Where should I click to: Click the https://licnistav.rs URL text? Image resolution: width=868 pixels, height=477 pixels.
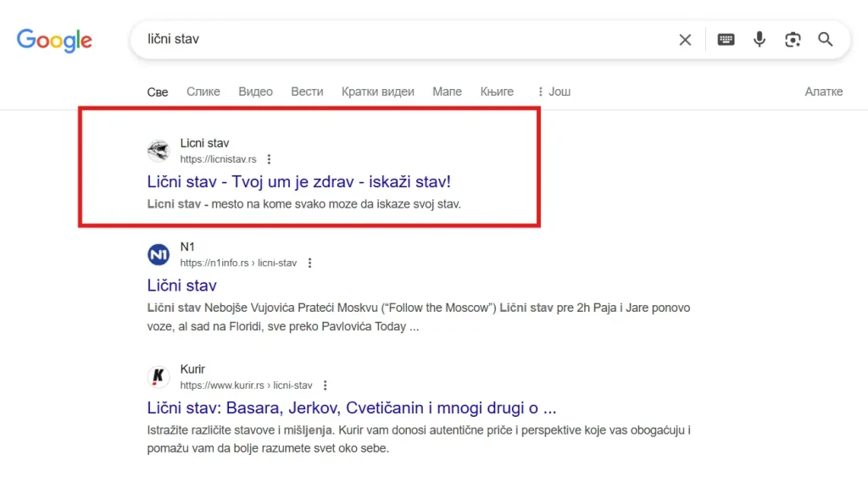point(218,159)
